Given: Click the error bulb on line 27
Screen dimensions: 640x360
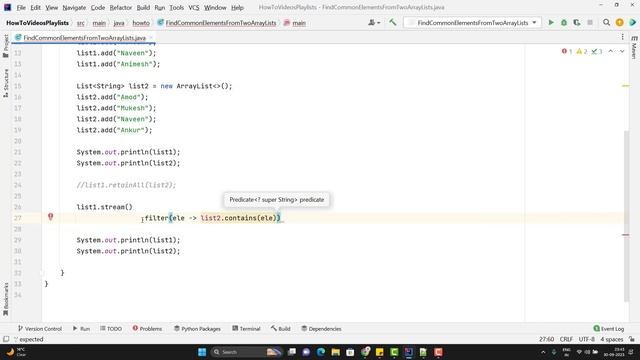Looking at the screenshot, I should coord(51,217).
